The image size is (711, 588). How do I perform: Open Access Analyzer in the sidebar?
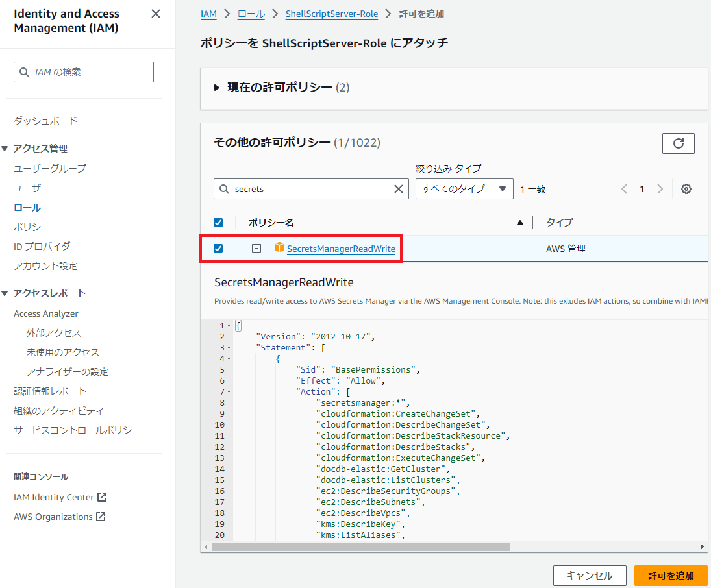[x=46, y=313]
